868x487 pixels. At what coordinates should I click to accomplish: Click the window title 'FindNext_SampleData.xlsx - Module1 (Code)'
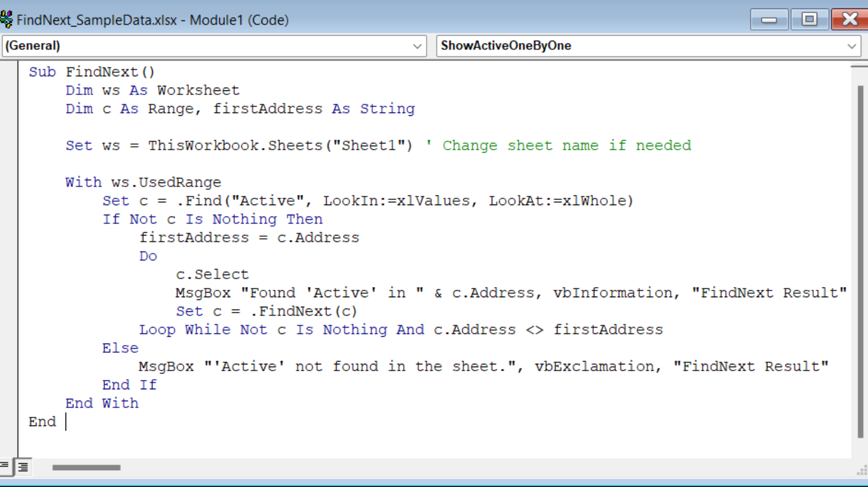(153, 20)
